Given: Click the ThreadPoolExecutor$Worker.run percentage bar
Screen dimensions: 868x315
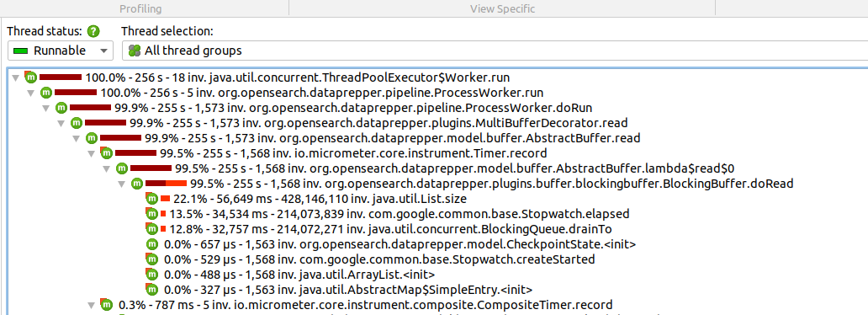Looking at the screenshot, I should (x=61, y=77).
